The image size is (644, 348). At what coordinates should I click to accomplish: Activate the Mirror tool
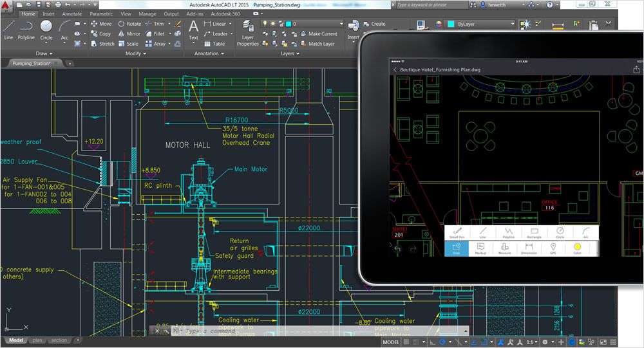point(129,33)
